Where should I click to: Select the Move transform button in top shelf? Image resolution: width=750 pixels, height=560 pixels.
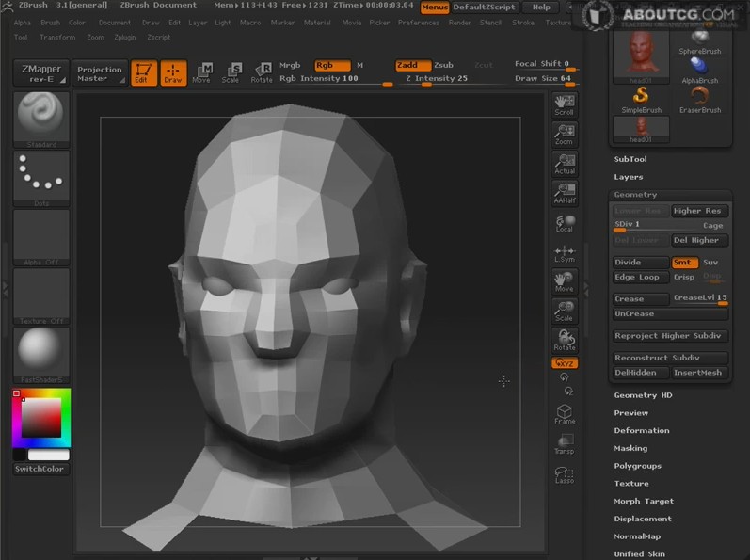(x=202, y=72)
